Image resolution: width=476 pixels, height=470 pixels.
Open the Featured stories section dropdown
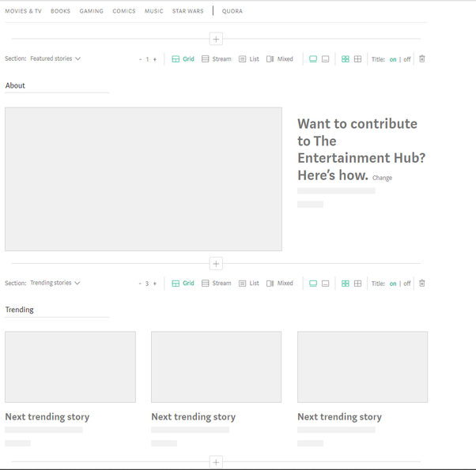click(55, 58)
